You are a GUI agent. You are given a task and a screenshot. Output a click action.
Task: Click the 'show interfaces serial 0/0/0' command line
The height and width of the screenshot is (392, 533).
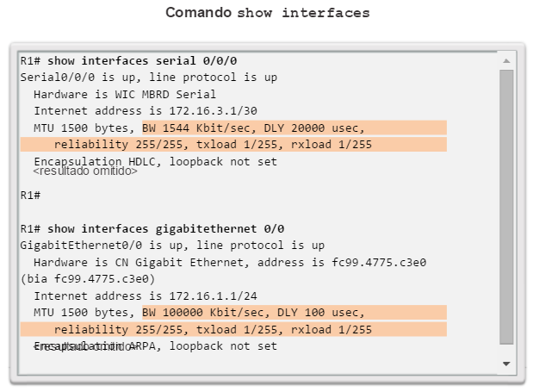pyautogui.click(x=128, y=61)
